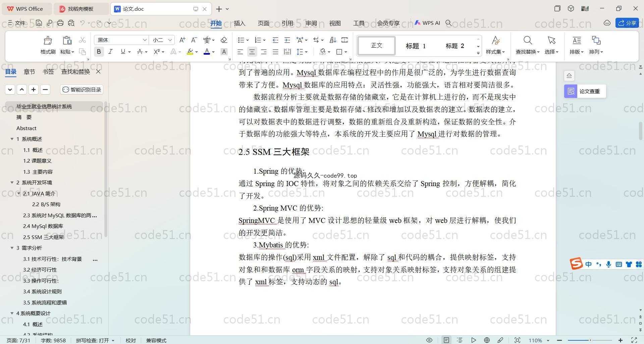Open the 审阅 ribbon tab
The height and width of the screenshot is (344, 644).
[x=311, y=23]
